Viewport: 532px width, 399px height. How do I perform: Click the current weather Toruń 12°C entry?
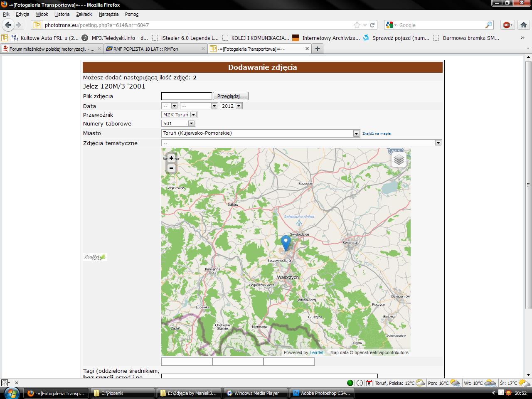tap(400, 383)
